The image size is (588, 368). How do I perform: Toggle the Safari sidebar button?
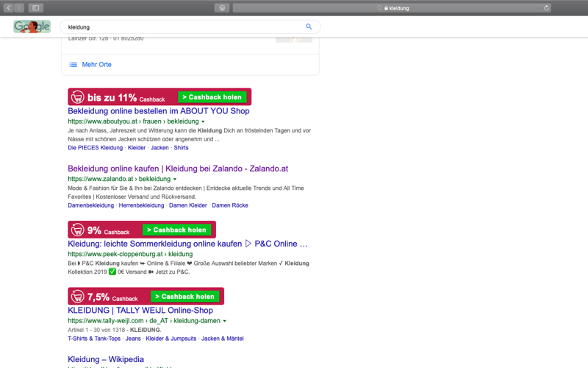(x=35, y=8)
